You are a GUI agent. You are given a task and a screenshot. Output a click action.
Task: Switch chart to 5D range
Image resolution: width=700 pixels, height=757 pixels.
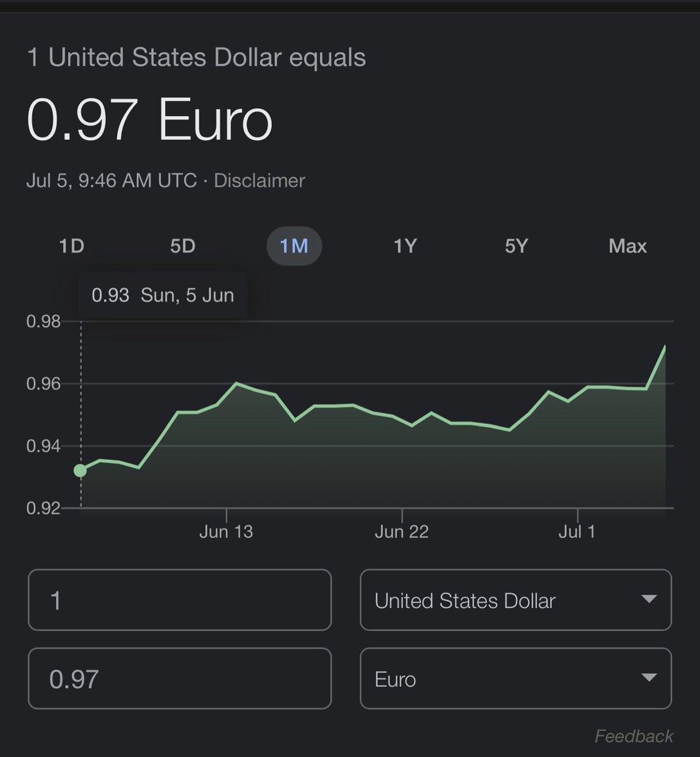tap(183, 246)
